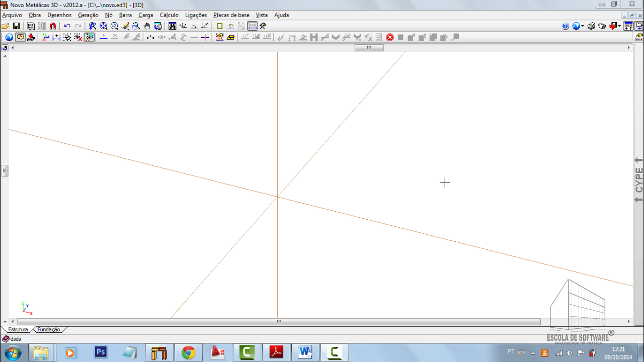Image resolution: width=644 pixels, height=362 pixels.
Task: Toggle the eye visibility toolbar button
Action: (89, 37)
